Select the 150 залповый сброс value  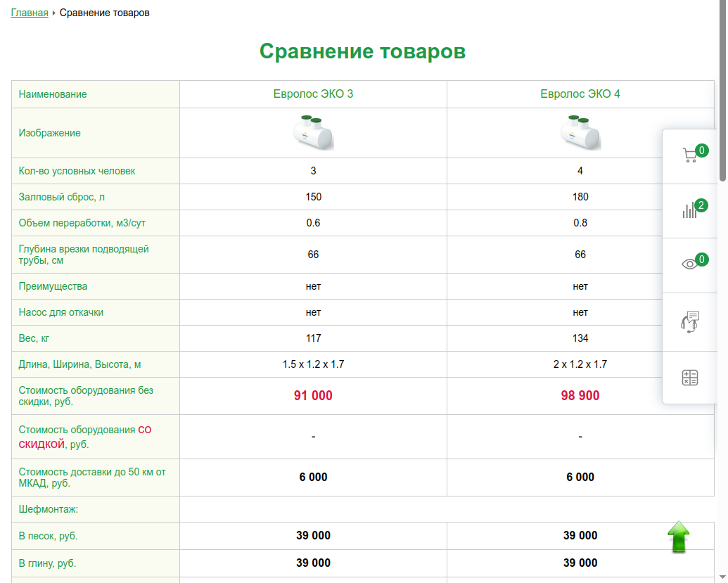314,197
